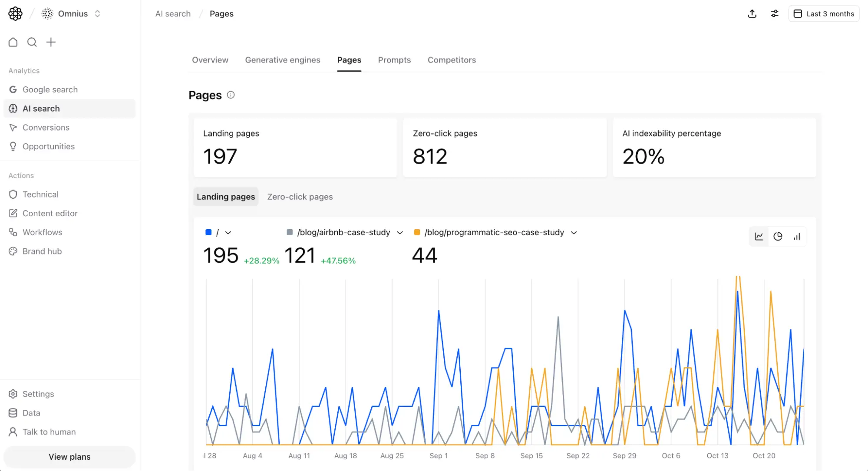Click the plus icon in the sidebar
This screenshot has width=868, height=471.
(x=51, y=42)
